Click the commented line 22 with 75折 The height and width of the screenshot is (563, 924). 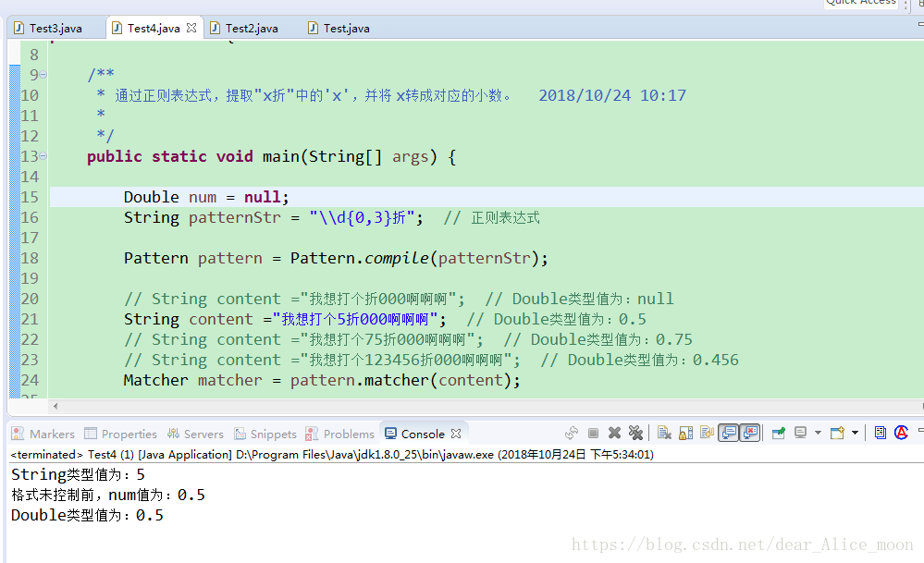(408, 340)
